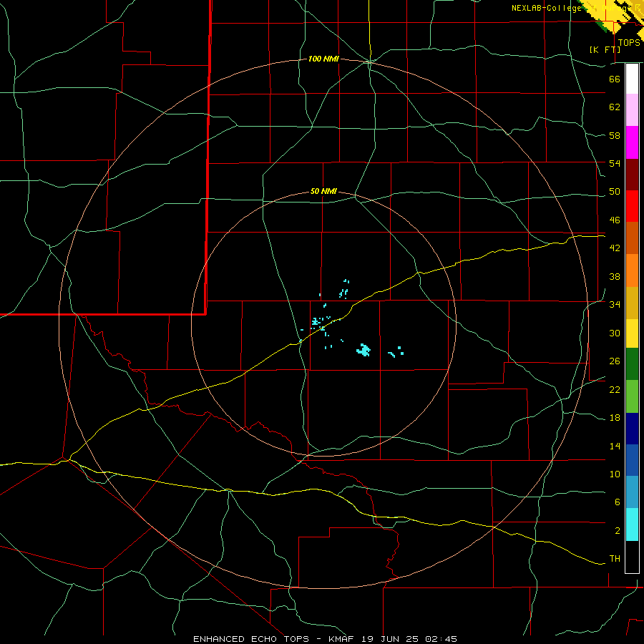Click the '30' legend value
644x644 pixels.
(x=615, y=333)
